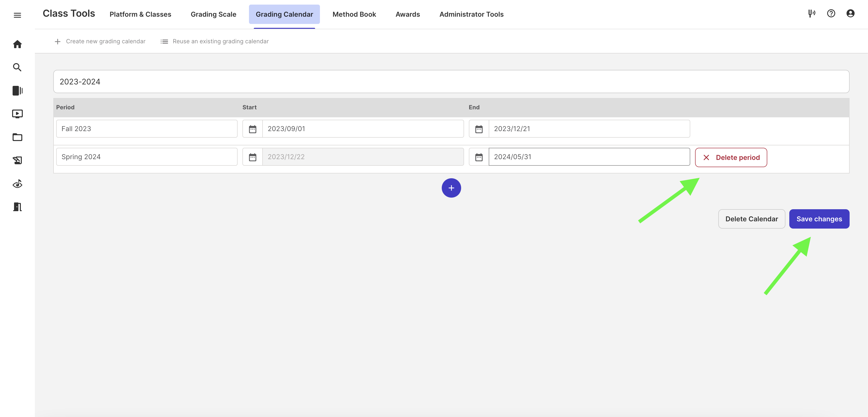Open the help question mark icon

click(831, 14)
